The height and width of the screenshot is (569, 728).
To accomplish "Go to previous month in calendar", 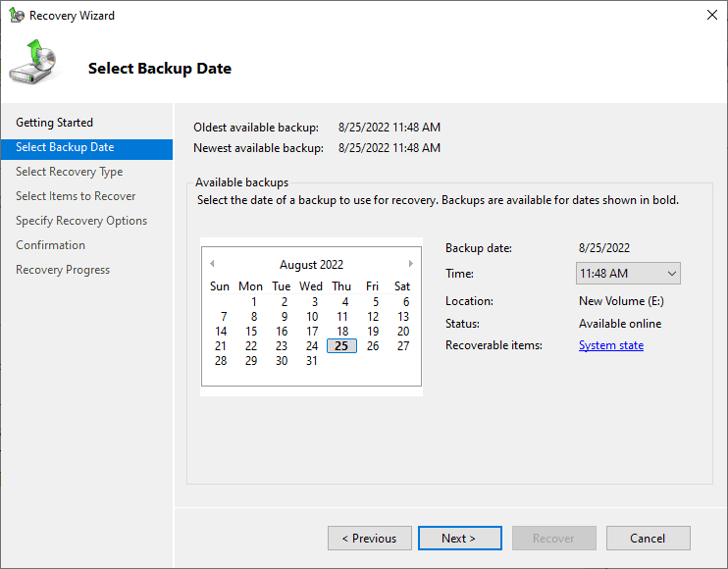I will pyautogui.click(x=212, y=264).
